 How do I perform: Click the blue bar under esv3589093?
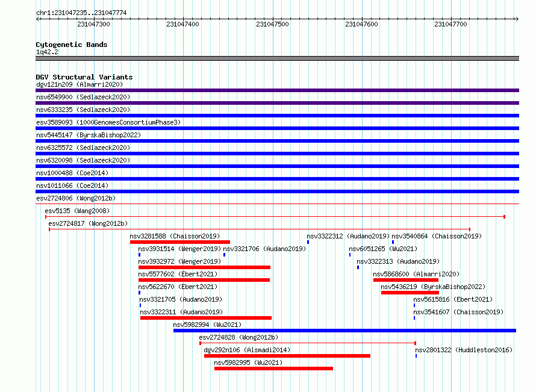(277, 128)
